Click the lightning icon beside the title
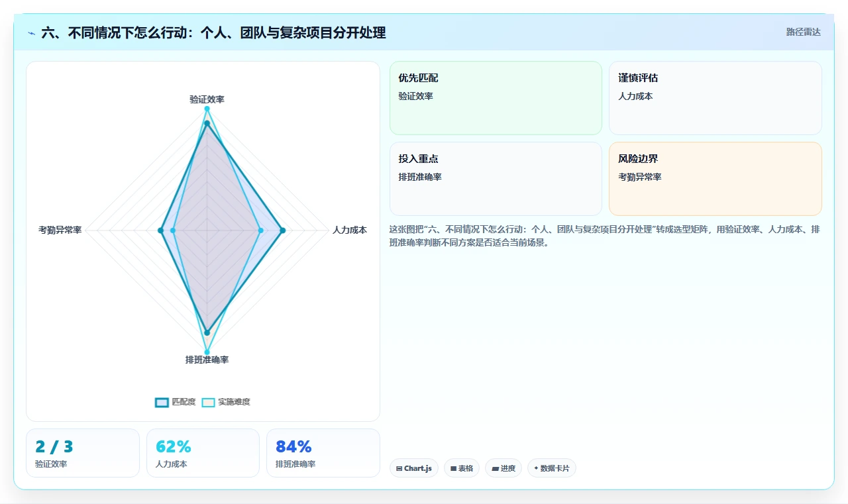 32,32
